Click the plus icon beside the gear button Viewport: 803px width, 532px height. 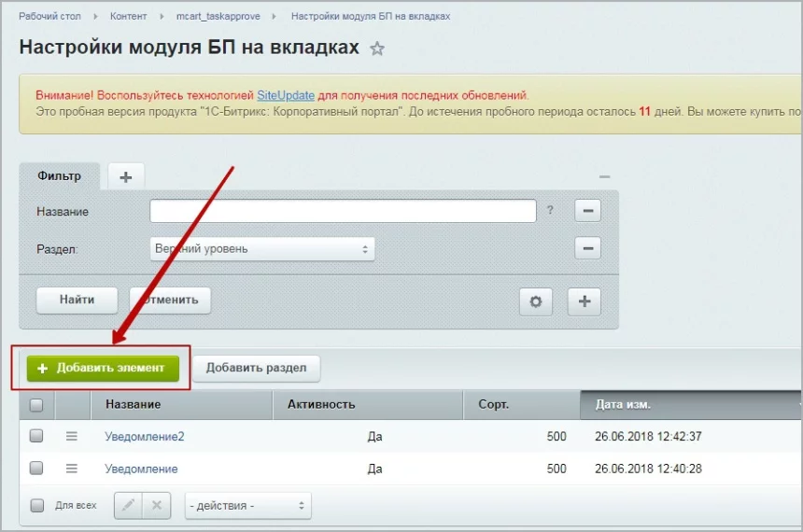click(x=585, y=301)
